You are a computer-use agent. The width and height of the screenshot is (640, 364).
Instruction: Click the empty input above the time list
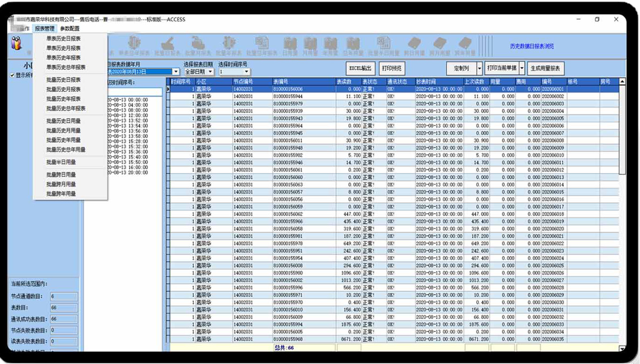tap(135, 92)
